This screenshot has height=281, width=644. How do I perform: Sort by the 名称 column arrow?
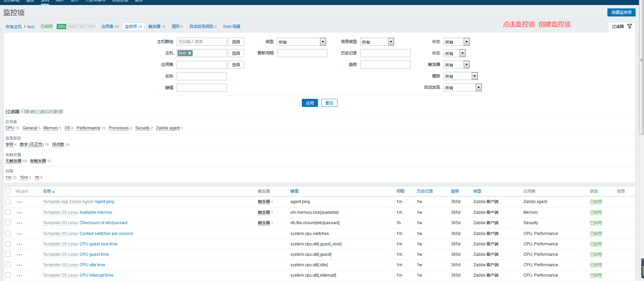pyautogui.click(x=53, y=192)
